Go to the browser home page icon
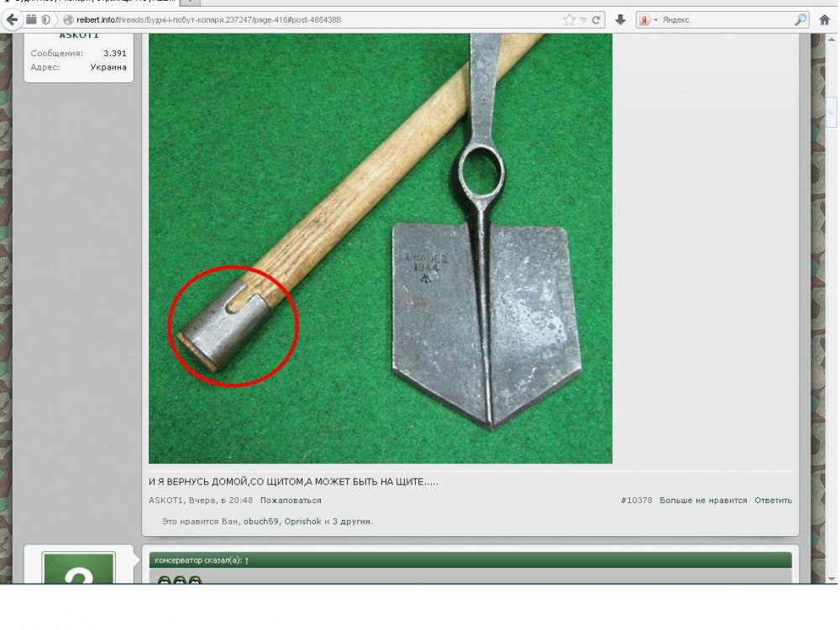Viewport: 840px width, 630px height. tap(825, 19)
